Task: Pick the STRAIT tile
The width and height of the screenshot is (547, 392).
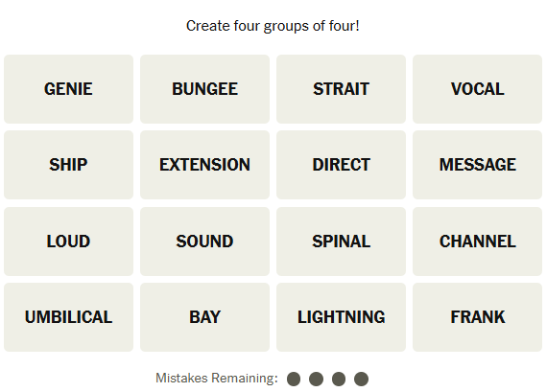Action: coord(342,89)
